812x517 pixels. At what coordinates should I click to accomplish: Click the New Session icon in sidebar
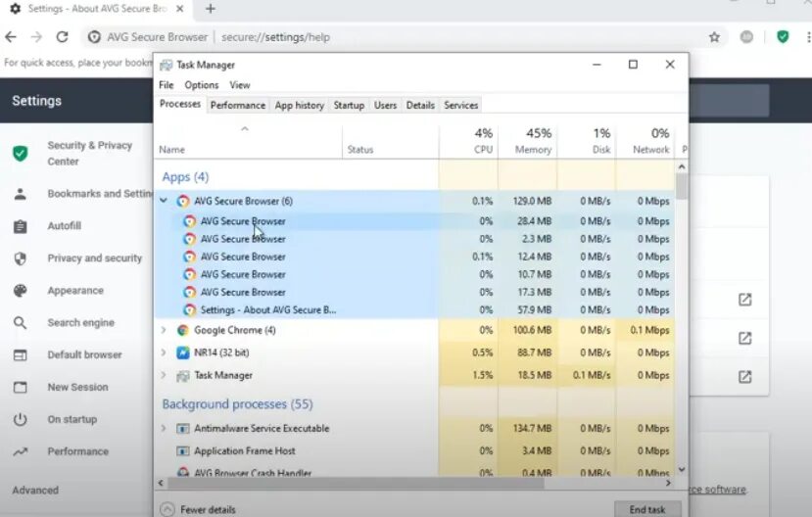(x=21, y=387)
